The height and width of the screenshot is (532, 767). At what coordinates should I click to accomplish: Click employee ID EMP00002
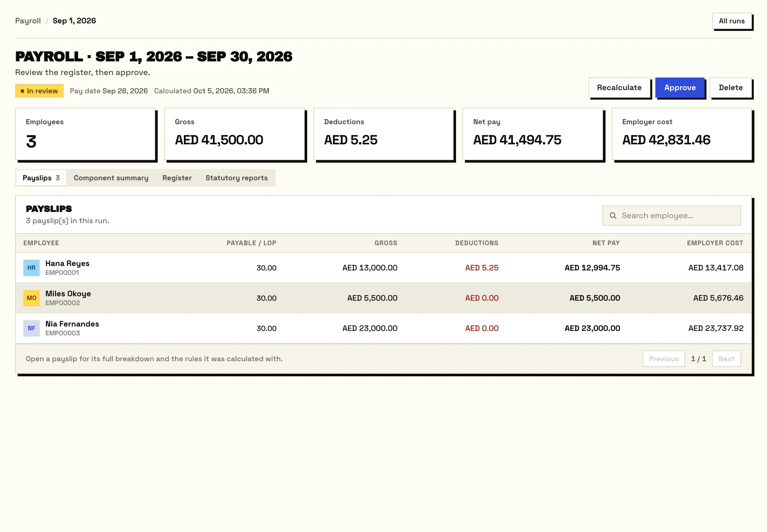click(x=62, y=303)
